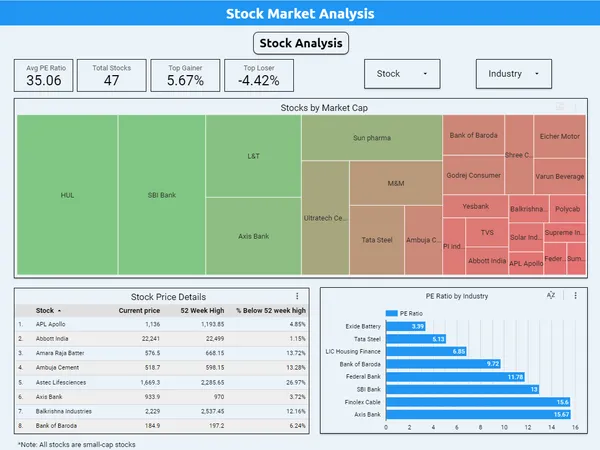Image resolution: width=600 pixels, height=450 pixels.
Task: Select the Polycab treemap block
Action: (567, 209)
